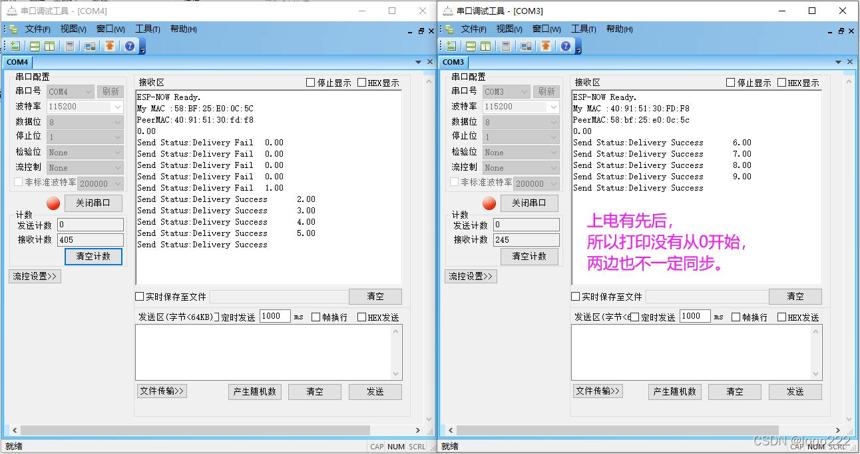The height and width of the screenshot is (454, 860).
Task: Toggle HEX发送 checkbox in COM4 window
Action: [361, 317]
